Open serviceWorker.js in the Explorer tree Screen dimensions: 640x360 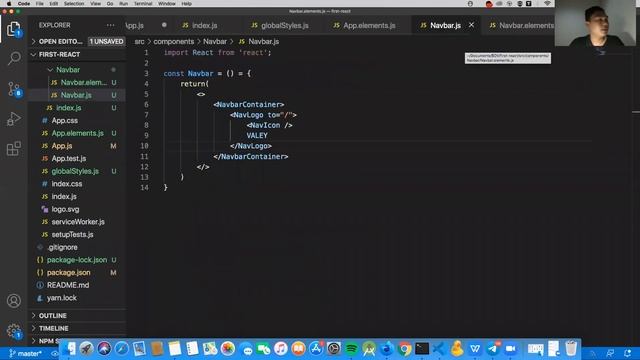(78, 222)
